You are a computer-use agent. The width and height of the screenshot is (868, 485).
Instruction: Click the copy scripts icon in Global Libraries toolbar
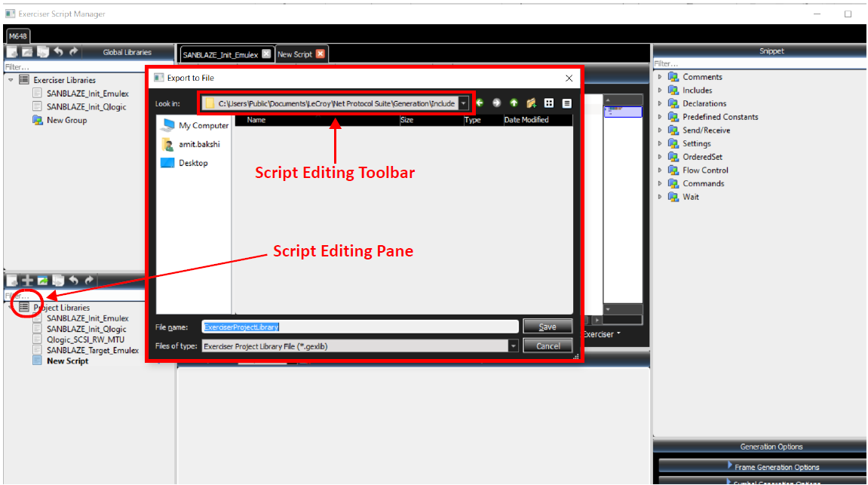pyautogui.click(x=43, y=52)
